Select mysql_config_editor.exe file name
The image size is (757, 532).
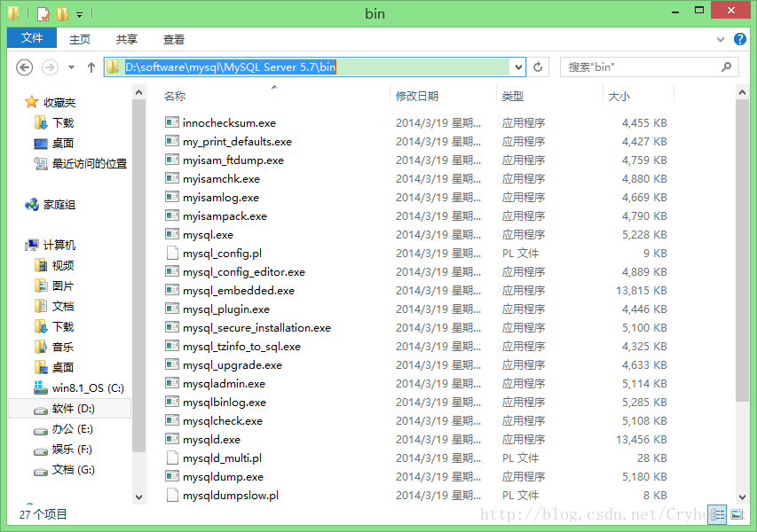244,272
